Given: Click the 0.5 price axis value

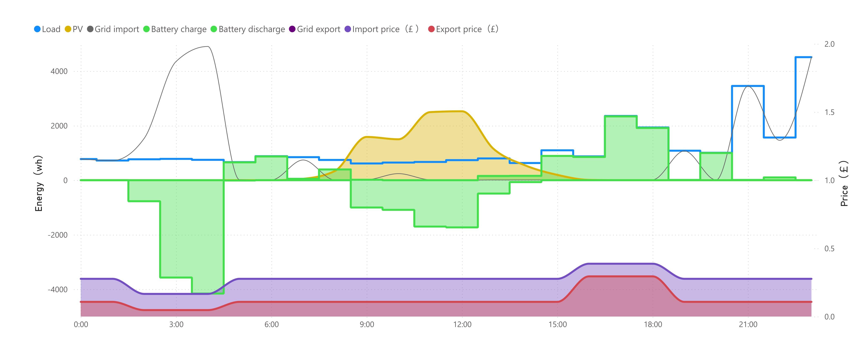Looking at the screenshot, I should click(x=830, y=249).
